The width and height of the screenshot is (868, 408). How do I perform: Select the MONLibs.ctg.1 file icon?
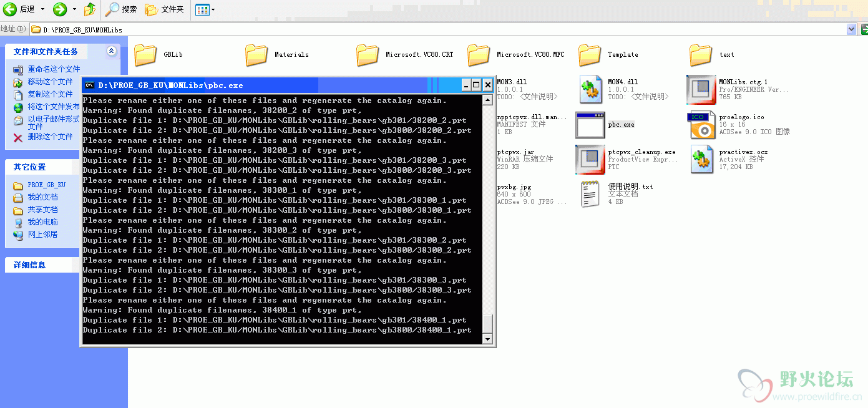701,90
